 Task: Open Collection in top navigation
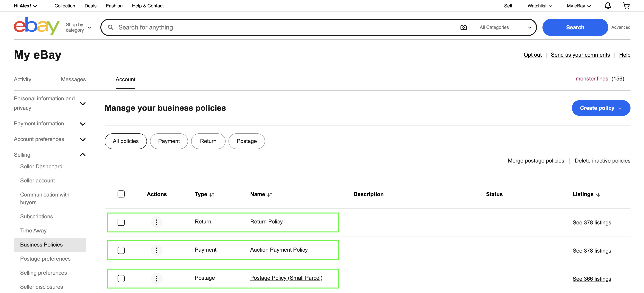pos(65,6)
